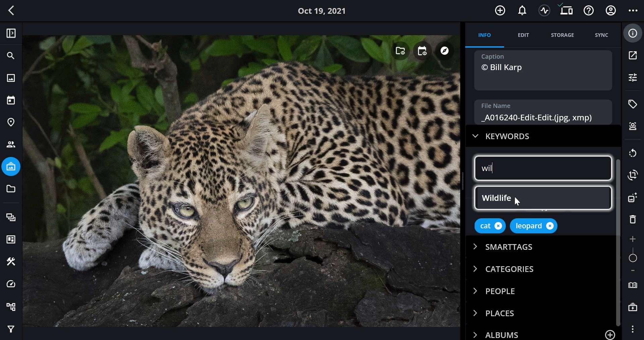Open the dashboard layout icon in sidebar
The image size is (644, 340).
tap(11, 239)
